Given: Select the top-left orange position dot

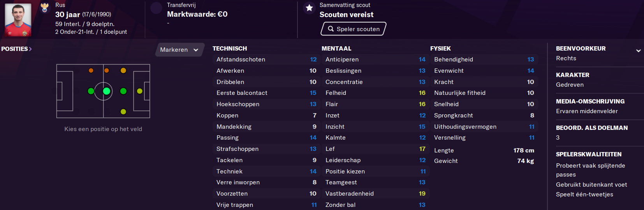Looking at the screenshot, I should pyautogui.click(x=91, y=70).
